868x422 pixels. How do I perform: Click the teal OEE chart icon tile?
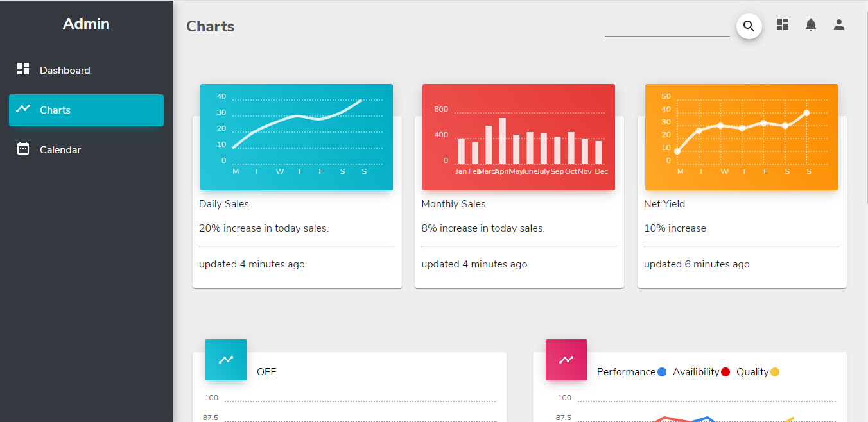226,360
